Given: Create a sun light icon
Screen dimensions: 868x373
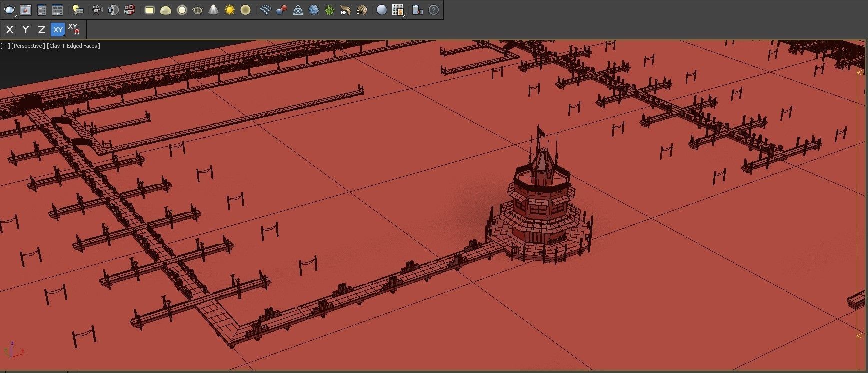Looking at the screenshot, I should tap(229, 10).
